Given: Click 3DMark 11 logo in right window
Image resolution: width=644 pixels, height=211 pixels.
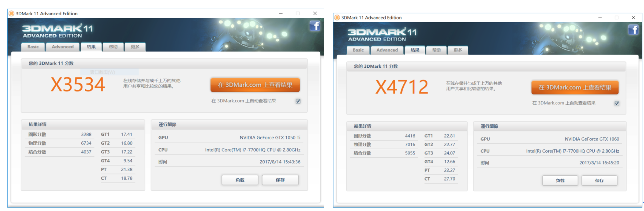Looking at the screenshot, I should click(382, 35).
